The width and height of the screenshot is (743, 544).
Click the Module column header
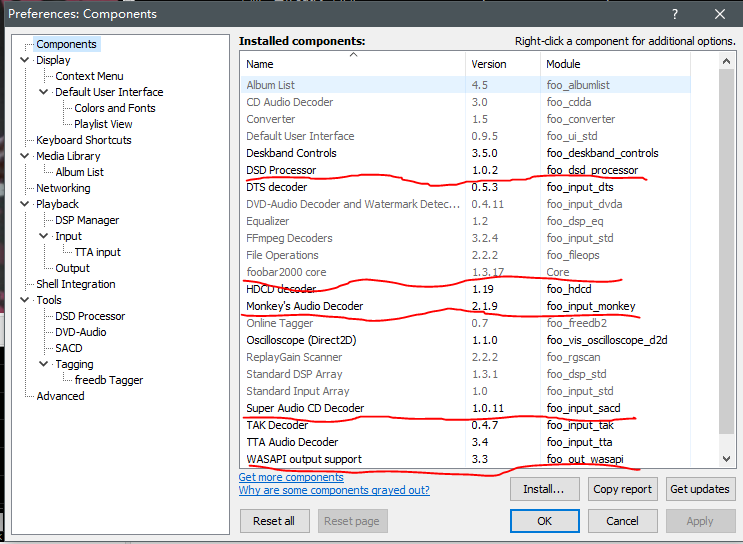(562, 64)
